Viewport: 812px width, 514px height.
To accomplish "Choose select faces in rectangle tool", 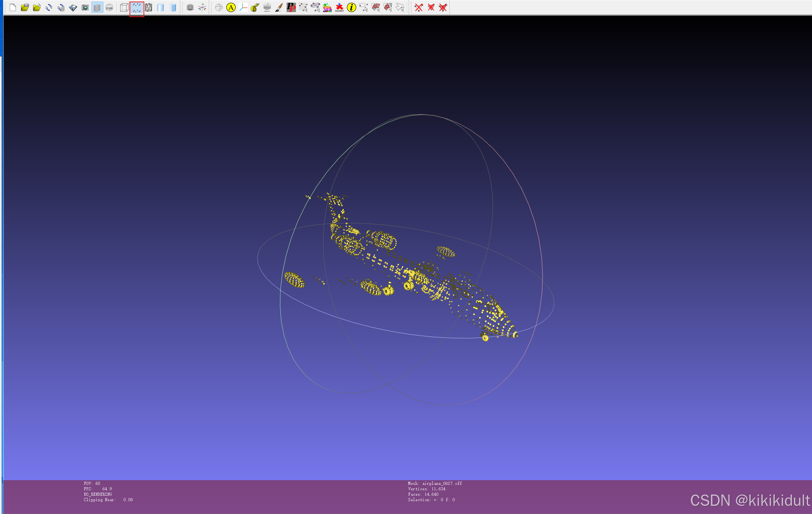I will click(376, 7).
